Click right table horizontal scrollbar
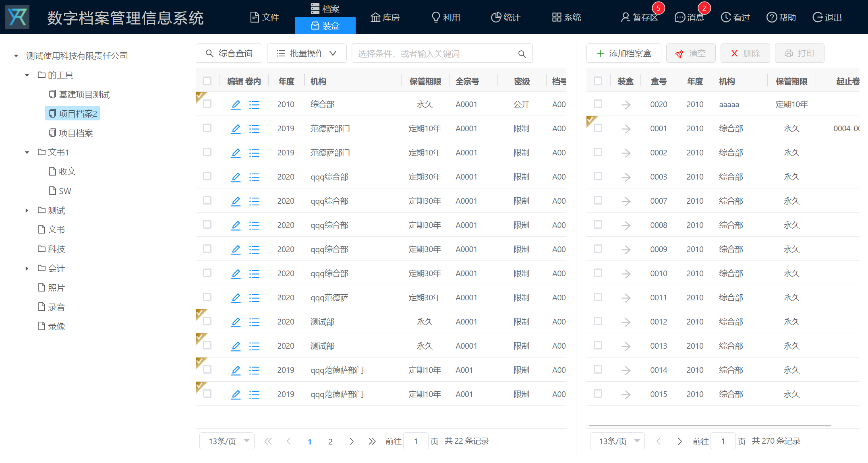The width and height of the screenshot is (868, 463). tap(710, 425)
